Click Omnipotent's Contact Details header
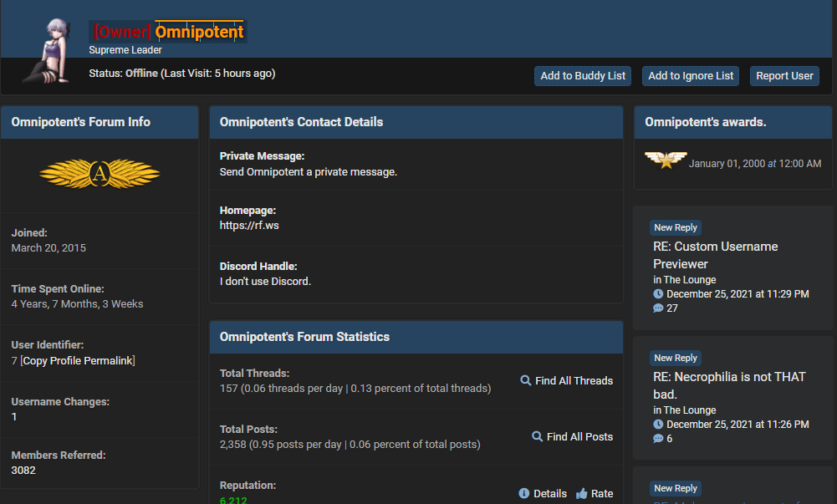 (x=416, y=122)
